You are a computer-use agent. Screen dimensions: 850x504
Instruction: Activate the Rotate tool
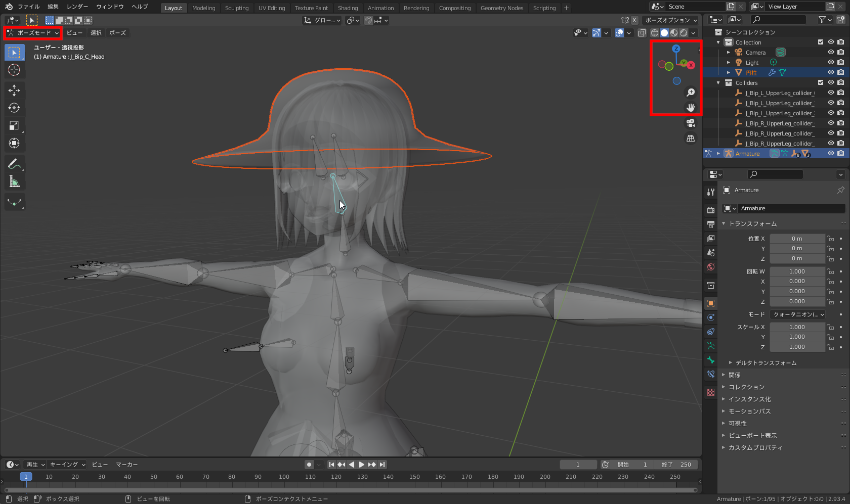click(x=14, y=108)
